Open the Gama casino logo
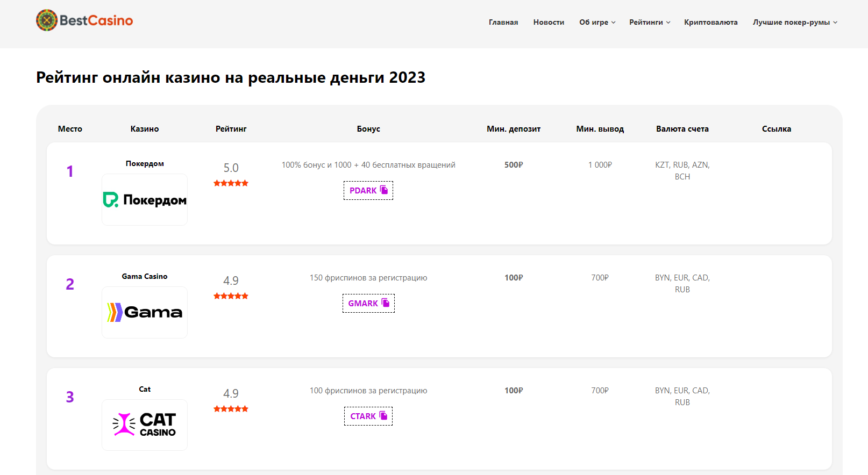Image resolution: width=868 pixels, height=475 pixels. pos(145,313)
